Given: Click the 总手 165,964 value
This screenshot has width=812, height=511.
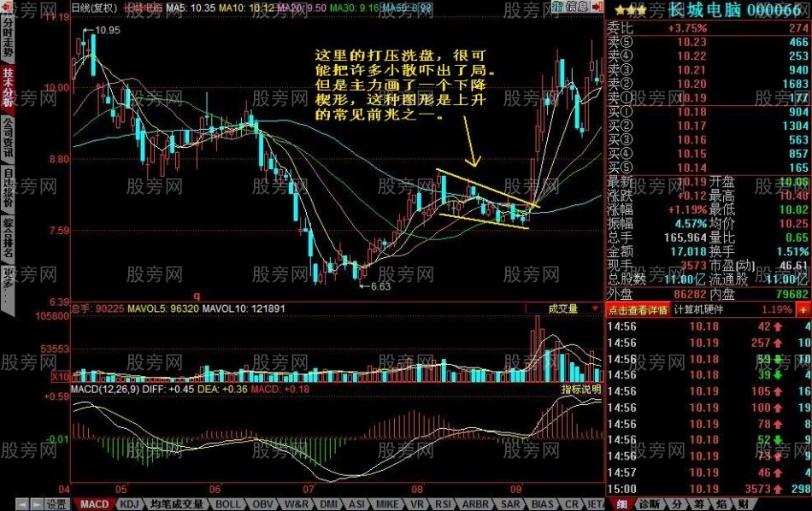Looking at the screenshot, I should point(685,238).
